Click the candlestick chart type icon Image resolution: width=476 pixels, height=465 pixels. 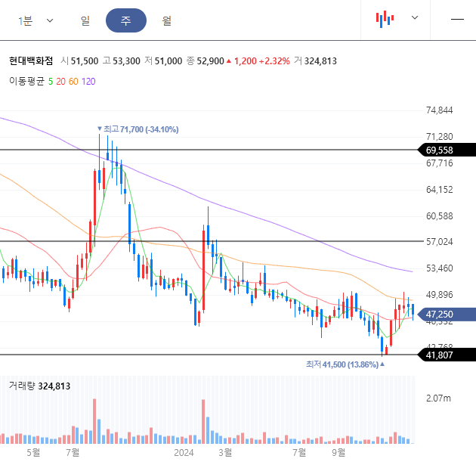(385, 19)
